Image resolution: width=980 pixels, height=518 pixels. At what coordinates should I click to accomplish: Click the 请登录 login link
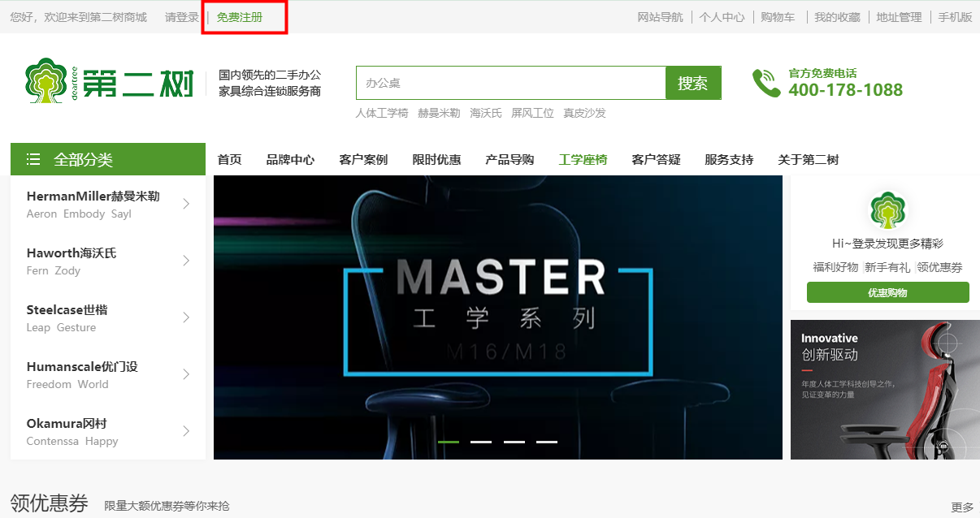(182, 17)
